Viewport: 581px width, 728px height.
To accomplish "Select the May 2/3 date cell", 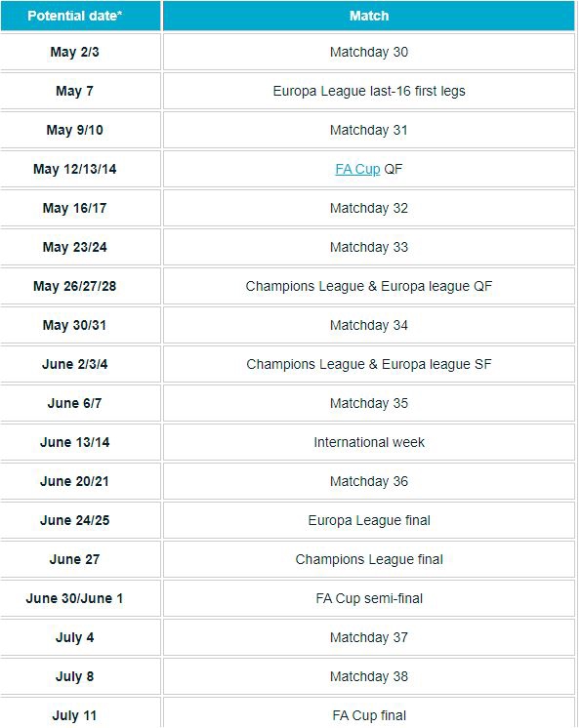I will [x=80, y=52].
